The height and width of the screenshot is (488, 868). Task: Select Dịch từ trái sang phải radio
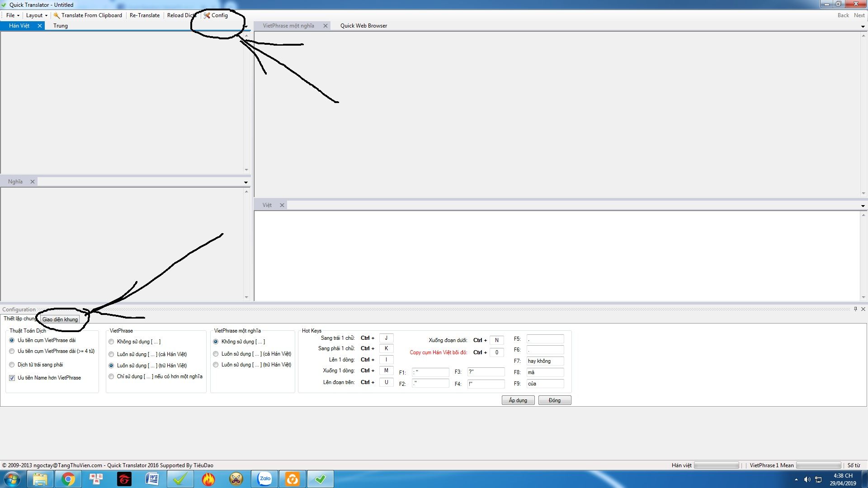12,365
